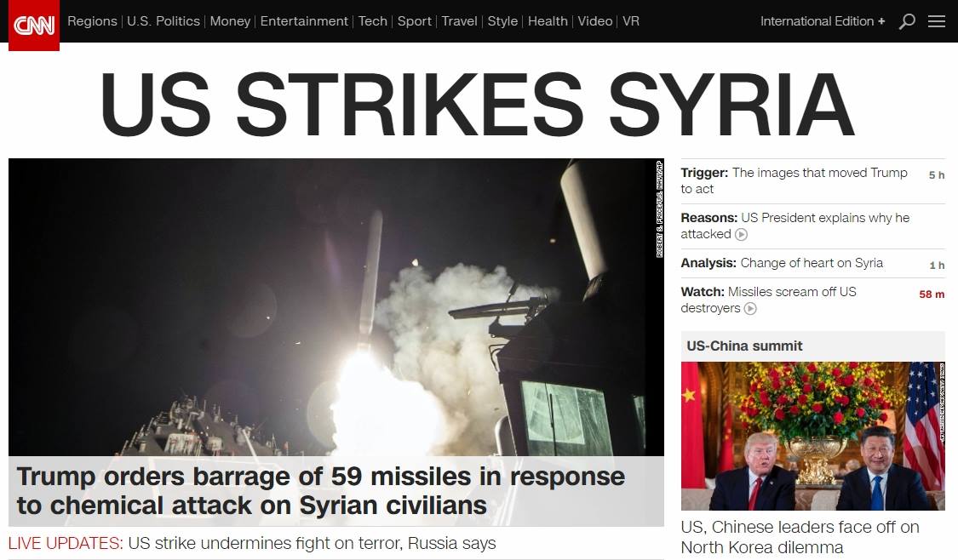958x560 pixels.
Task: Open the Money section
Action: tap(230, 21)
